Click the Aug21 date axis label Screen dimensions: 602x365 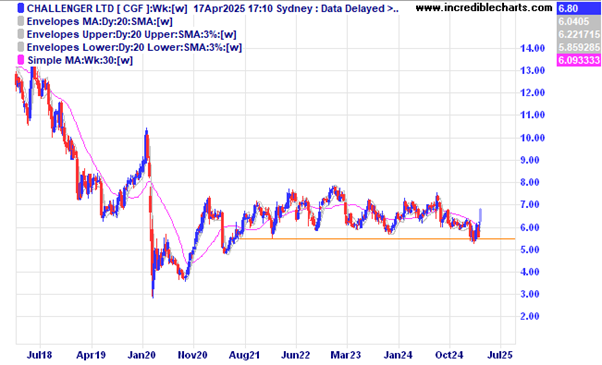point(245,355)
